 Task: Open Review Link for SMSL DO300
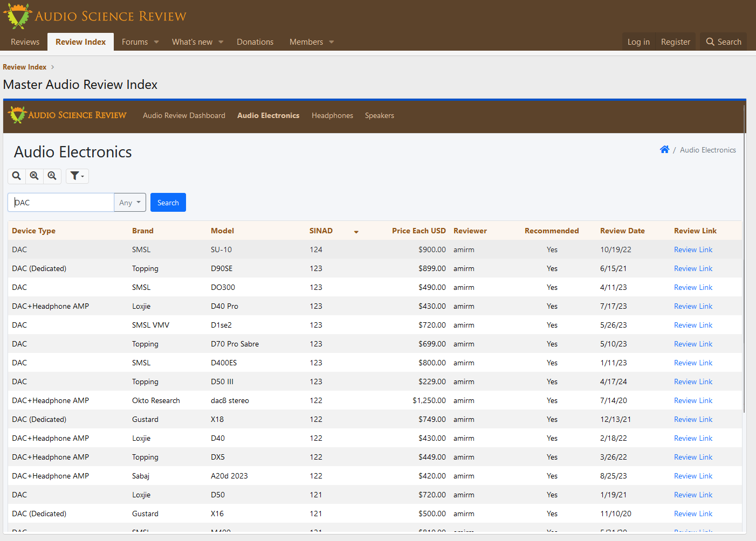pos(693,287)
